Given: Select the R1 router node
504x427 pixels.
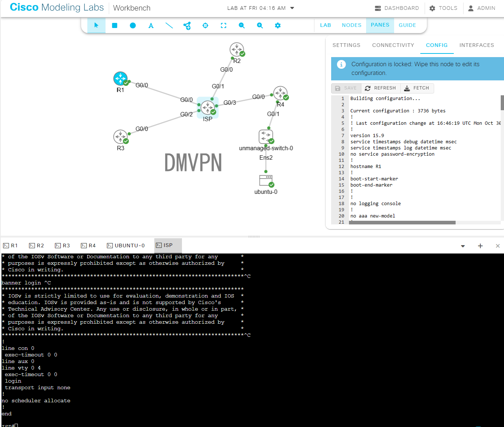Looking at the screenshot, I should coord(120,79).
